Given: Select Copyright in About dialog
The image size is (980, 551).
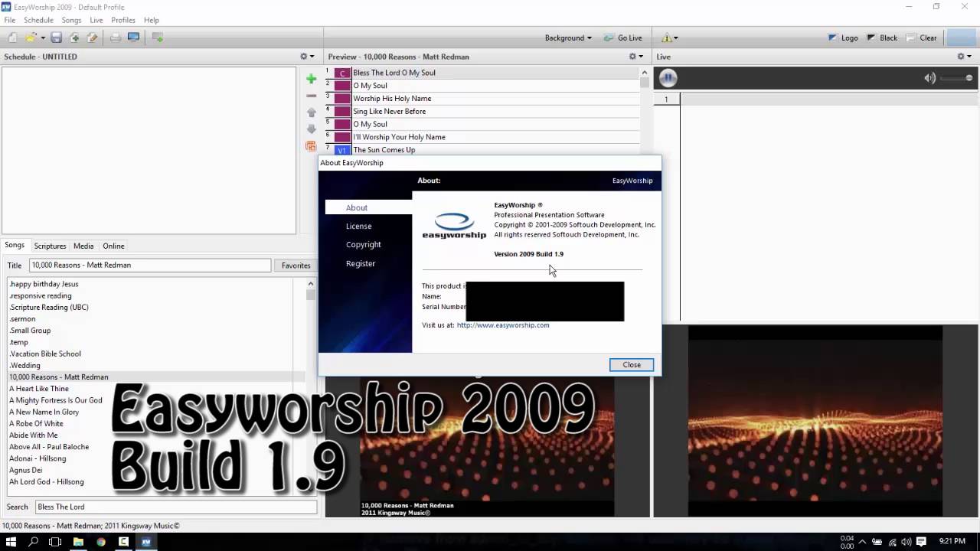Looking at the screenshot, I should [x=363, y=244].
